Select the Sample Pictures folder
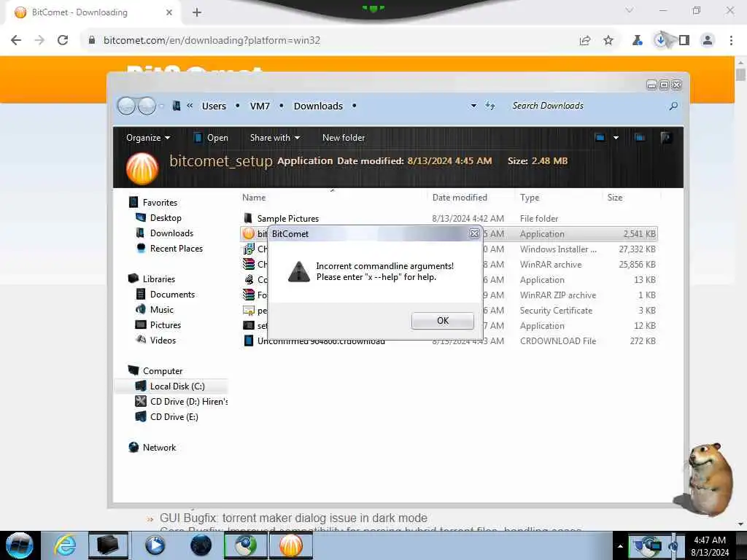747x560 pixels. (x=287, y=219)
